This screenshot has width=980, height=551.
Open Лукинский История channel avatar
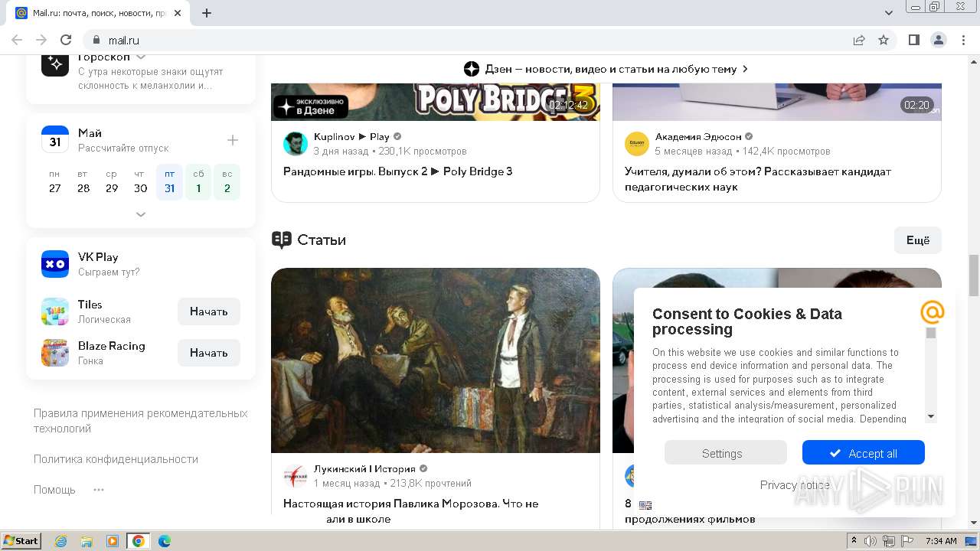pos(296,475)
